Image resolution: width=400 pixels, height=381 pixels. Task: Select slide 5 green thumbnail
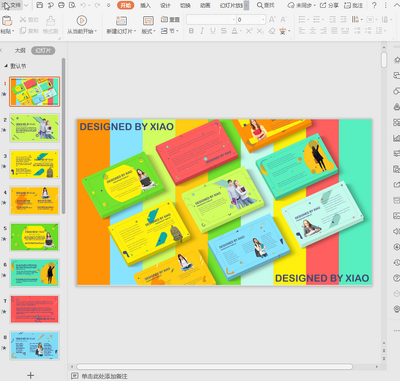click(x=34, y=237)
